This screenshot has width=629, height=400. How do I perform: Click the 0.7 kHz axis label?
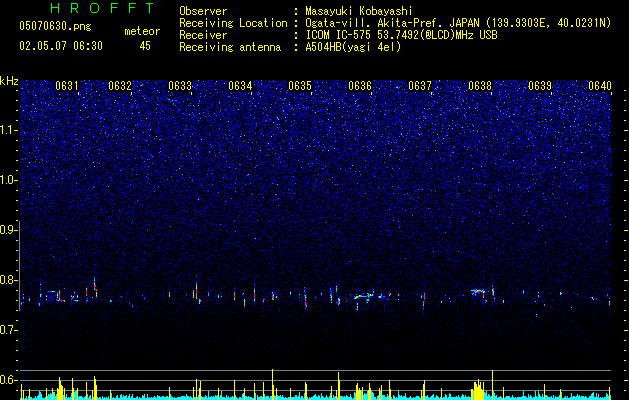click(9, 330)
